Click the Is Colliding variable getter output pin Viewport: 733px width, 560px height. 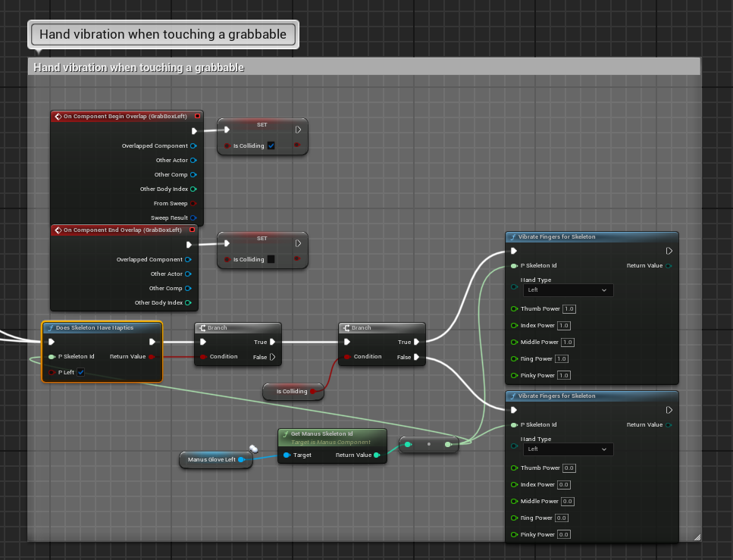pos(312,392)
